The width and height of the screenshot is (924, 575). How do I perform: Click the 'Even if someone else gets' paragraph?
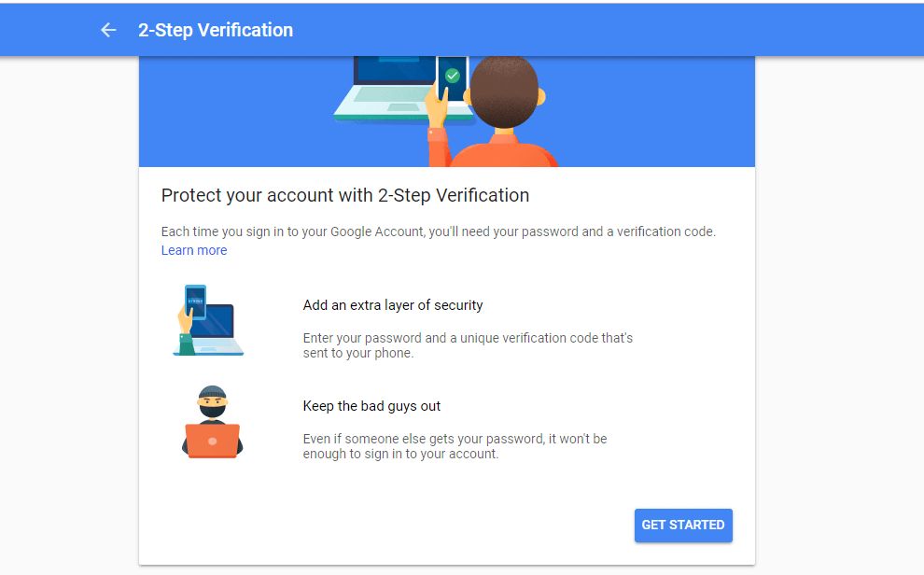pos(455,446)
